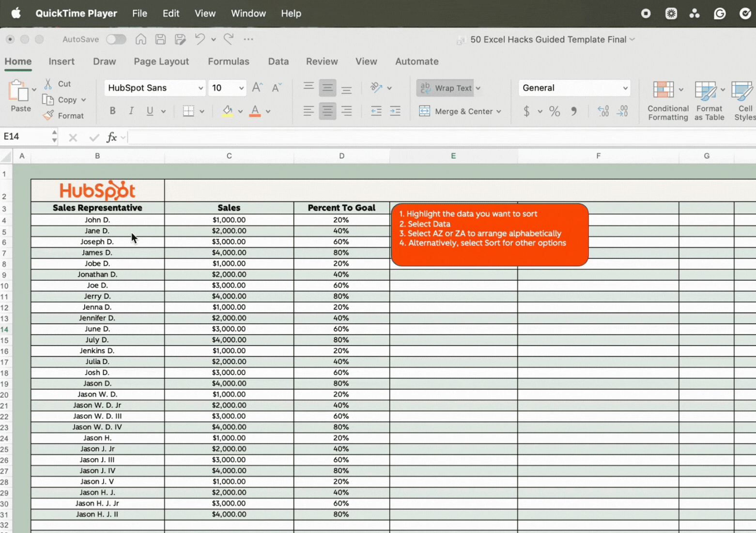Apply the percent style icon
This screenshot has height=533, width=756.
pos(555,111)
